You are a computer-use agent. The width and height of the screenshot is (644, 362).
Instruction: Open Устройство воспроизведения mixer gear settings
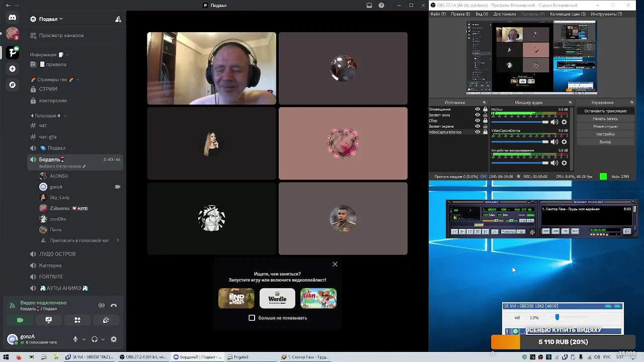click(x=564, y=163)
